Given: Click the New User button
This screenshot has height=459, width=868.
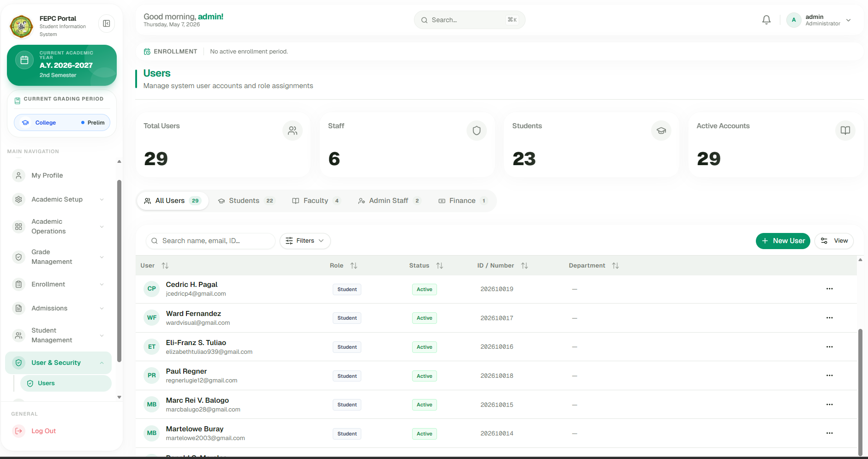Looking at the screenshot, I should pos(783,241).
